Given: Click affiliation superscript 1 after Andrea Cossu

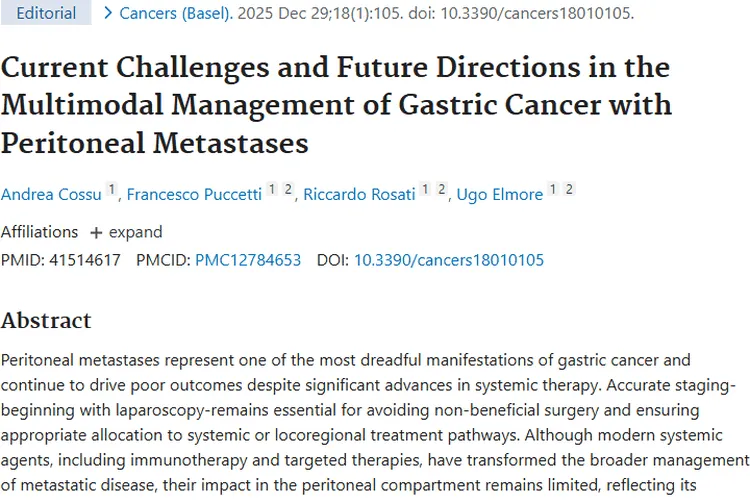Looking at the screenshot, I should [x=112, y=190].
